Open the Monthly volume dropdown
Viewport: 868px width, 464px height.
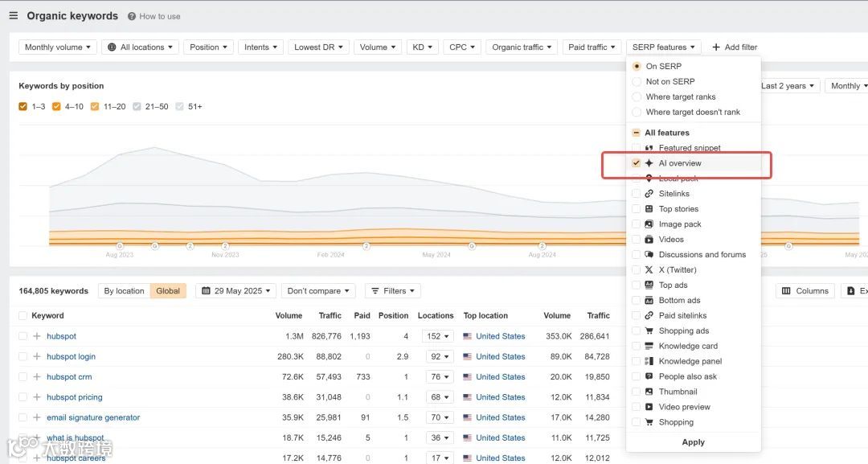(x=58, y=47)
